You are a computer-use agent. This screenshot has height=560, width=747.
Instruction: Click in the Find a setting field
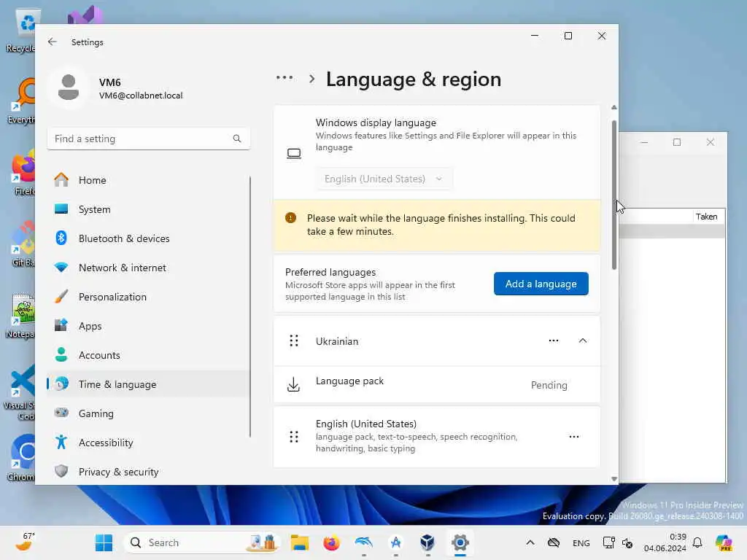149,139
